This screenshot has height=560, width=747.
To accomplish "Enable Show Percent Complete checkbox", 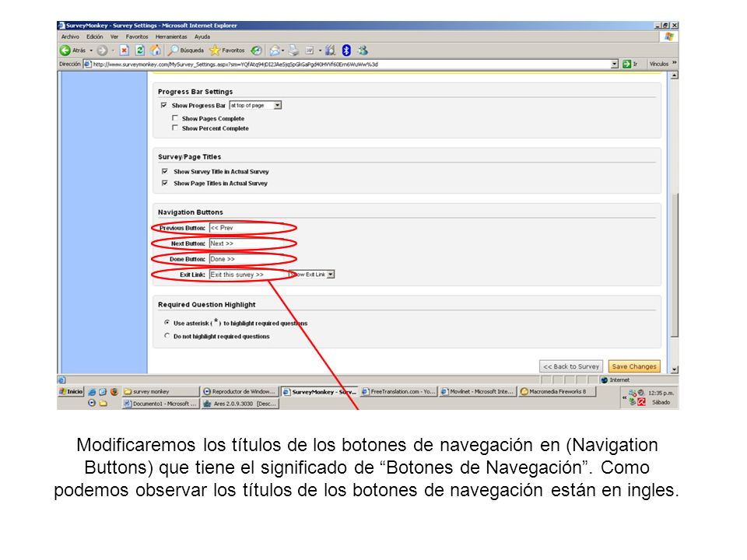I will (x=175, y=128).
